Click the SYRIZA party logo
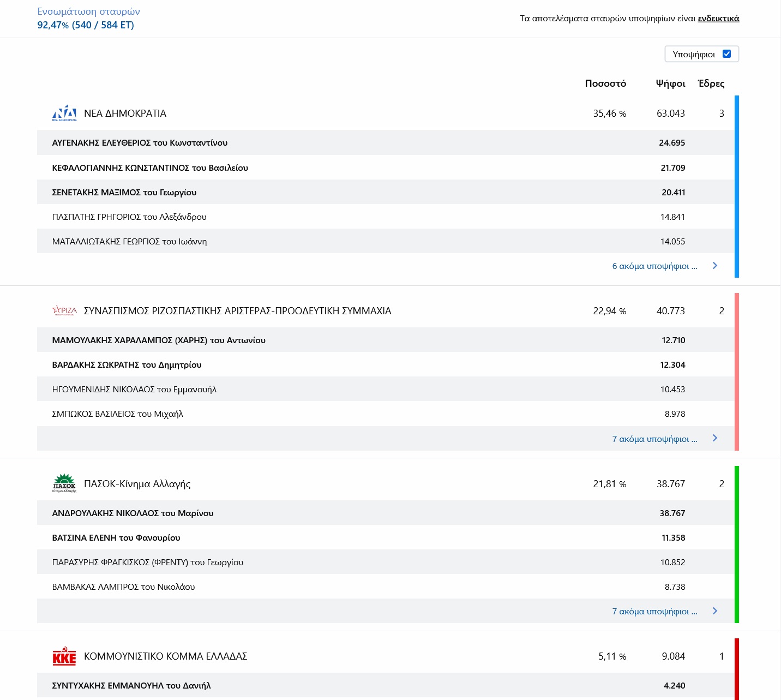 (x=64, y=310)
